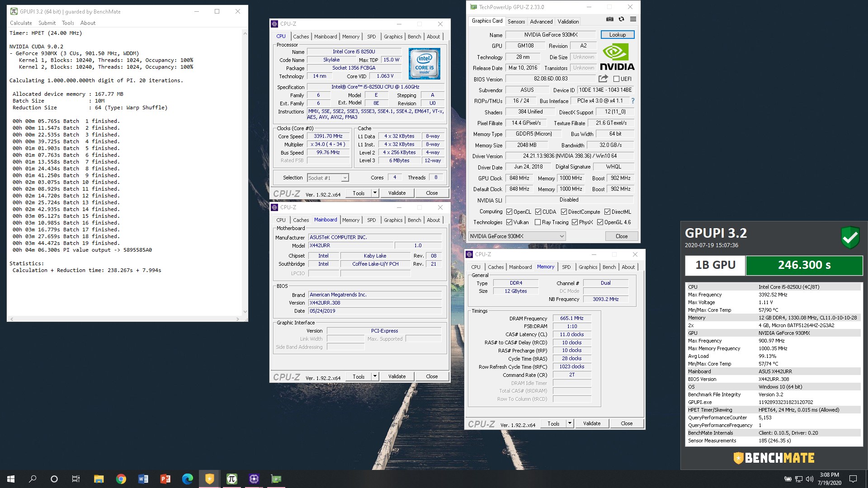The width and height of the screenshot is (868, 488).
Task: Click the GPUPI vertical scrollbar up arrow
Action: tap(245, 33)
